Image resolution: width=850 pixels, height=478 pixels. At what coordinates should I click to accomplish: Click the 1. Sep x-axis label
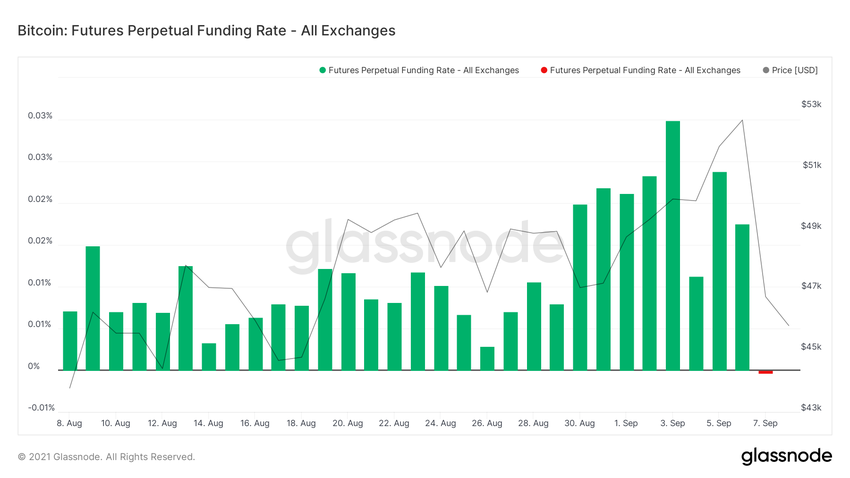(627, 424)
